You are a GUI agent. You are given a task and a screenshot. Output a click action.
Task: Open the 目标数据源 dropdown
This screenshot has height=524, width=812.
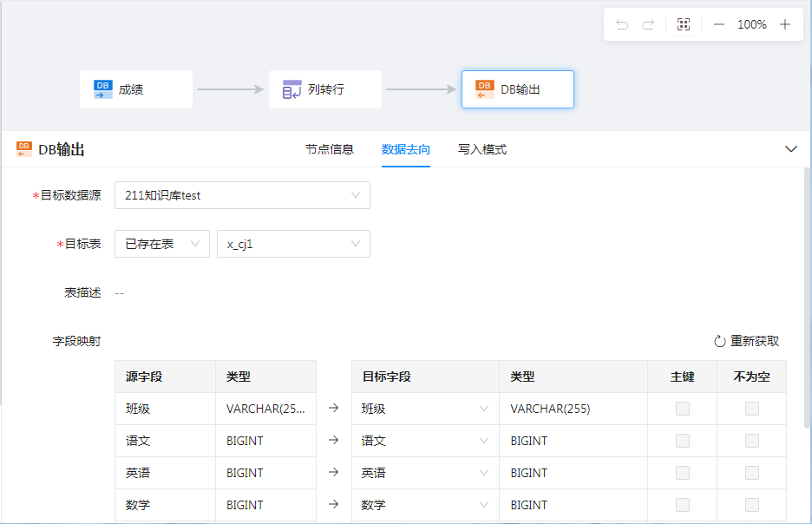[x=242, y=195]
